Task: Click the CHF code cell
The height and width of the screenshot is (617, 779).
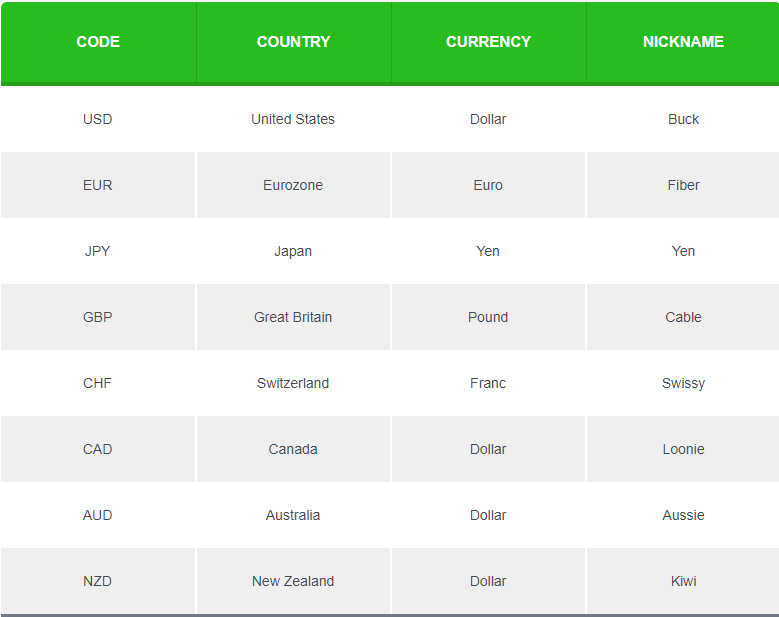Action: tap(98, 383)
